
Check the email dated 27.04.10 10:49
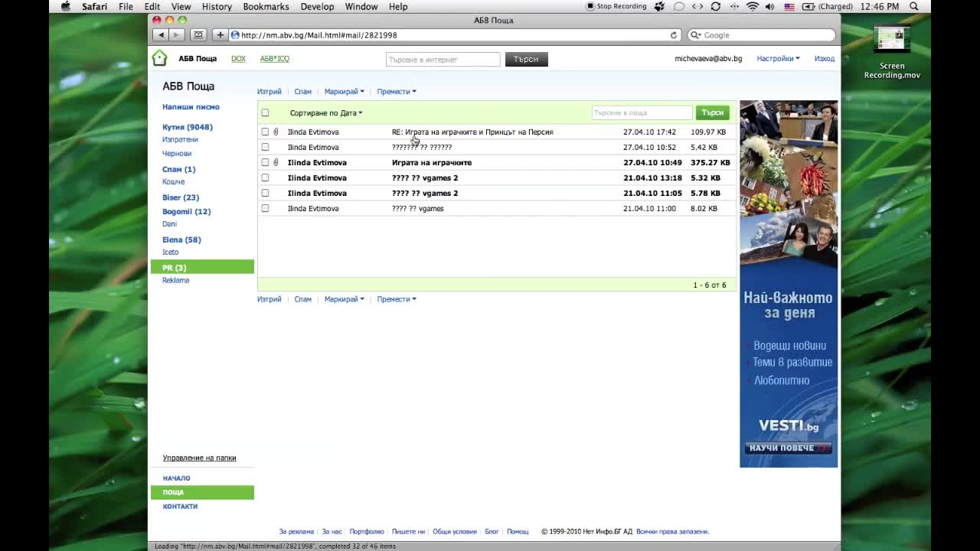click(x=265, y=162)
